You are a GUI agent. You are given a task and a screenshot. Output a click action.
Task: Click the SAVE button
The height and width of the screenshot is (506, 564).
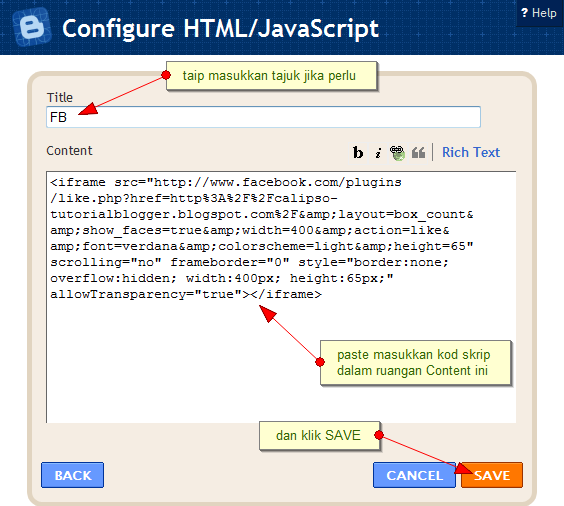[x=492, y=475]
